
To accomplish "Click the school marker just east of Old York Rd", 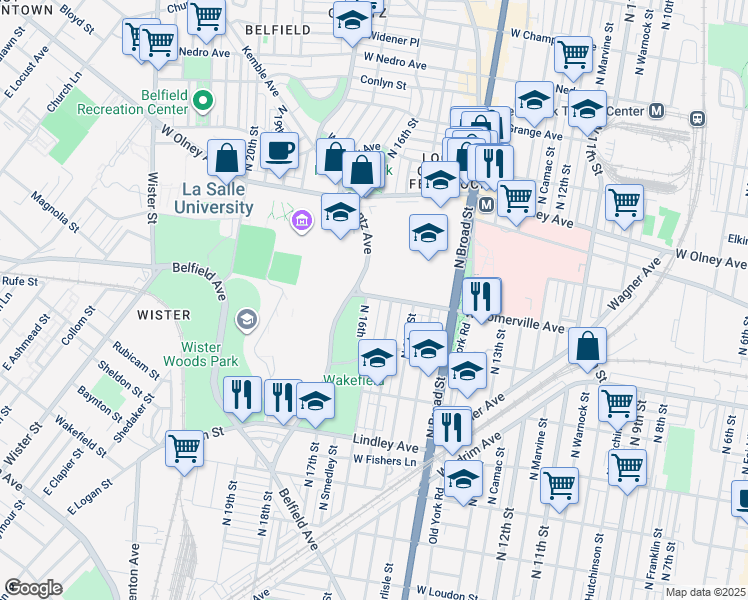I will (468, 374).
